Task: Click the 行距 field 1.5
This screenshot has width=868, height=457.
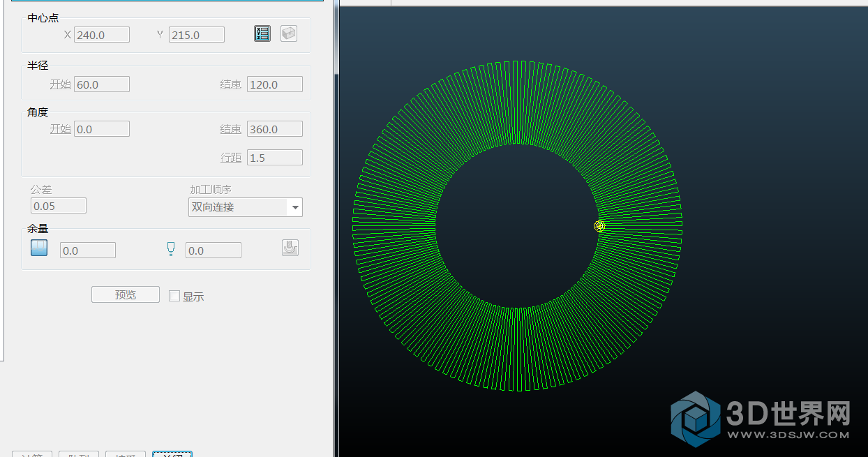Action: 275,158
